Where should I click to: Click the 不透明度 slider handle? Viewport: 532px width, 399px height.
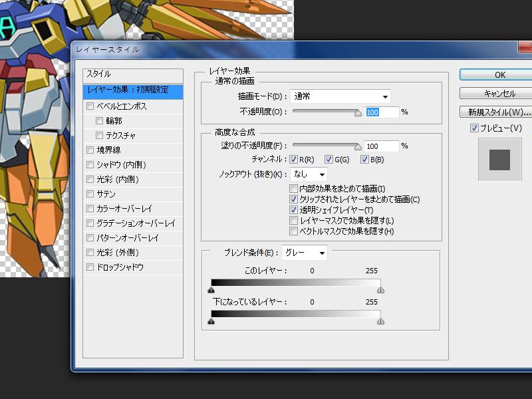(358, 113)
